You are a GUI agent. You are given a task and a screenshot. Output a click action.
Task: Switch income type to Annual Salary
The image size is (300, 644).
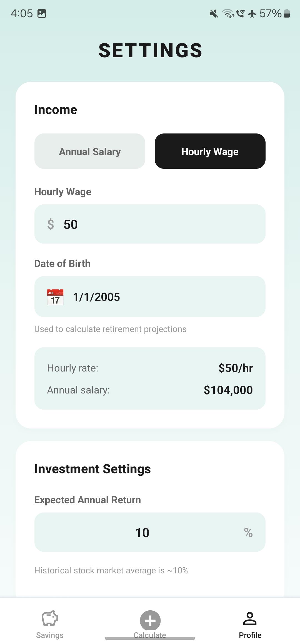click(90, 151)
